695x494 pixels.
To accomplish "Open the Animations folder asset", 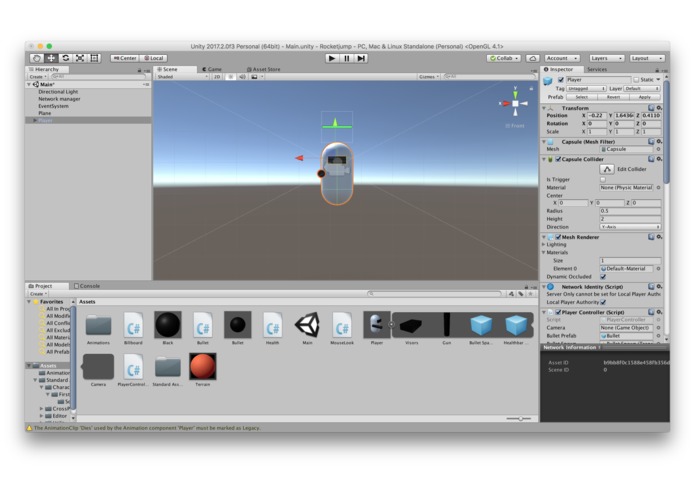I will [98, 328].
